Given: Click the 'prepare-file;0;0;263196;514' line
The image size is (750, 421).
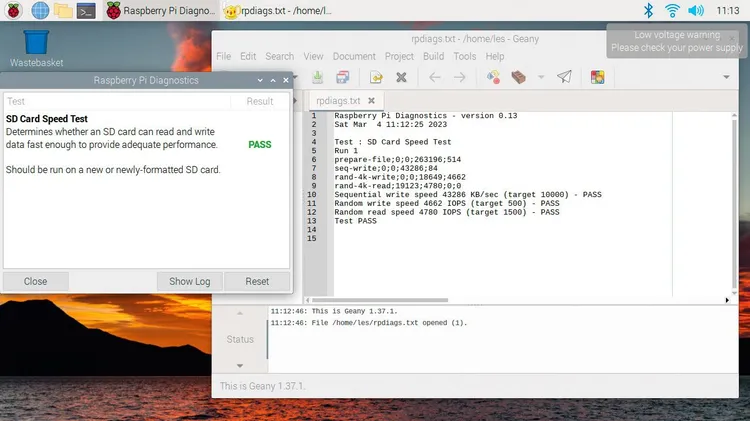Looking at the screenshot, I should pos(397,160).
